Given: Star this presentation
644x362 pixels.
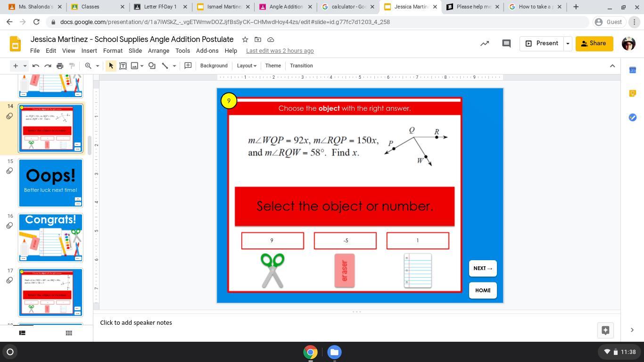Looking at the screenshot, I should click(245, 40).
